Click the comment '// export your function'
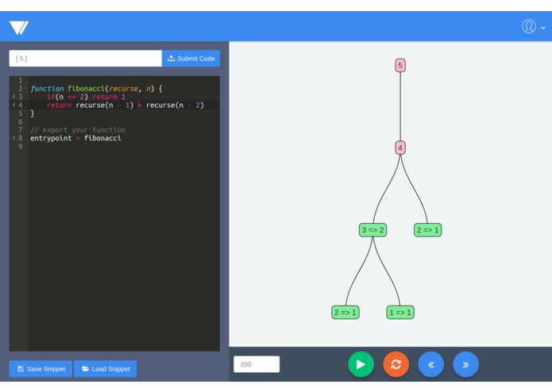552x392 pixels. 78,129
